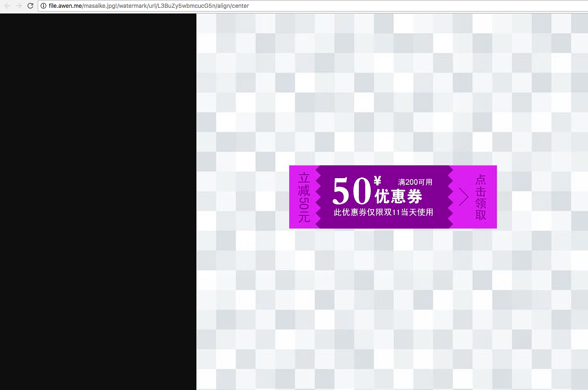Screen dimensions: 588x390
Task: Click file.awen.me domain in address bar
Action: point(65,6)
